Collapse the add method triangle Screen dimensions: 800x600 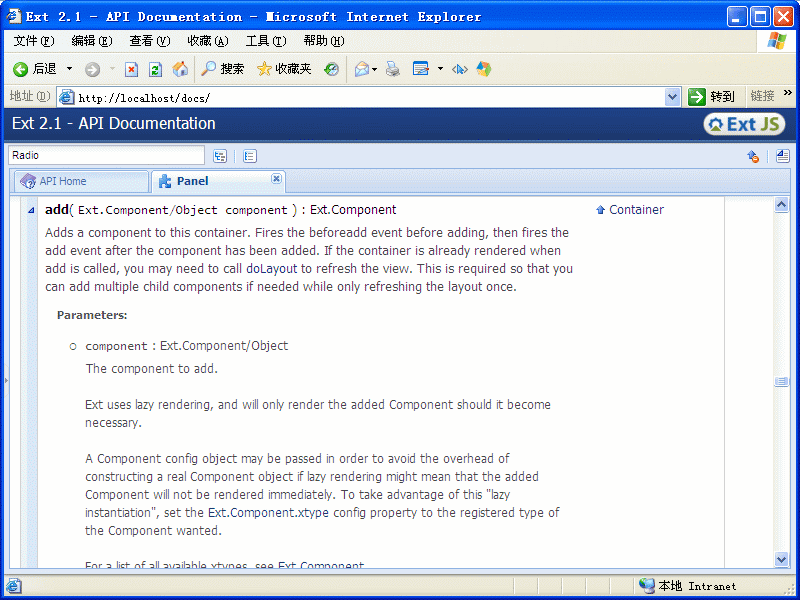click(x=31, y=210)
